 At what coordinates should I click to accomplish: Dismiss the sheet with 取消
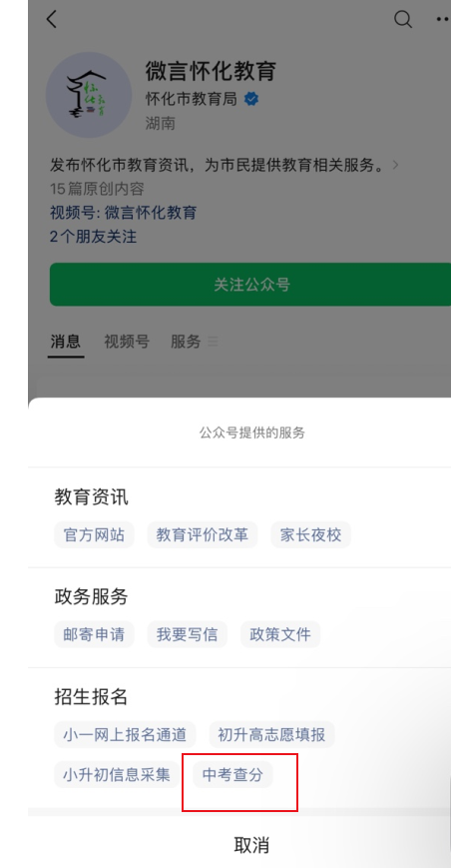pyautogui.click(x=251, y=845)
